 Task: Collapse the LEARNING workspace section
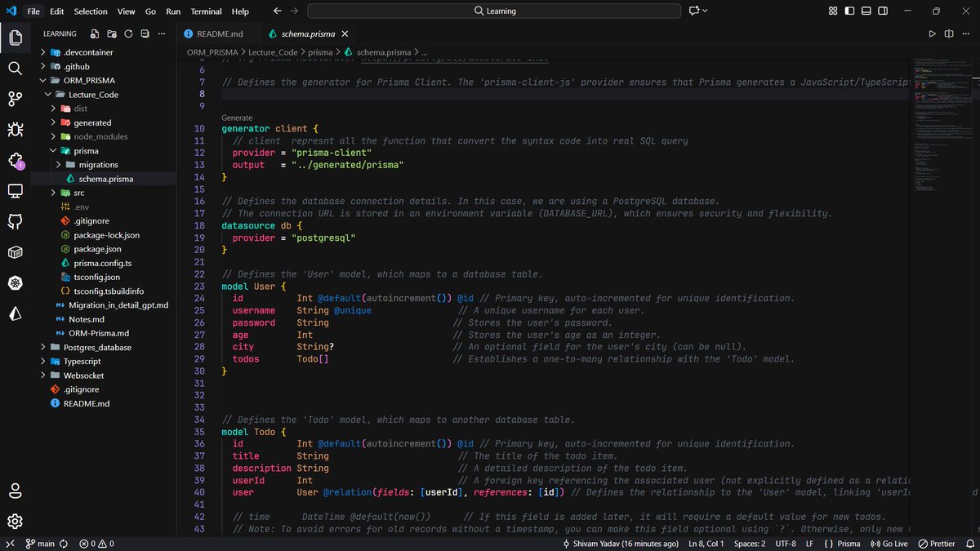click(60, 34)
